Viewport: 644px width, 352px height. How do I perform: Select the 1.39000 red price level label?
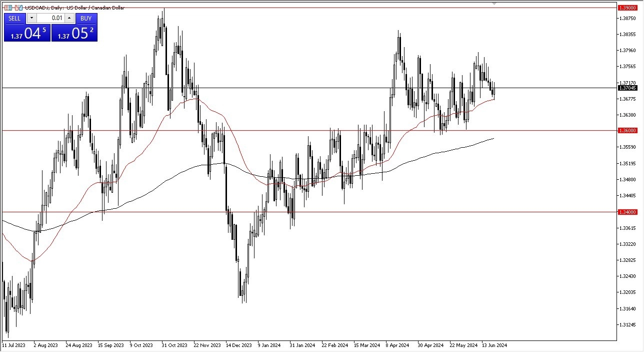[627, 8]
